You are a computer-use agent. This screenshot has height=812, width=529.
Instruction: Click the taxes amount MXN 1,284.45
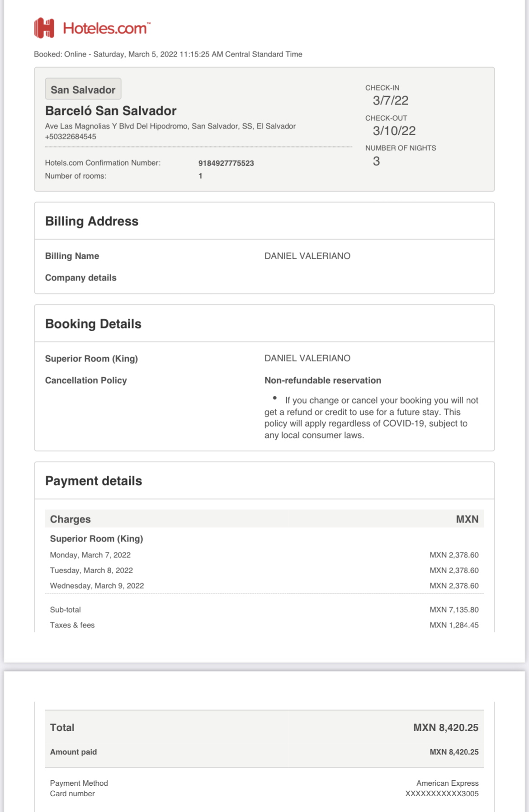[454, 625]
